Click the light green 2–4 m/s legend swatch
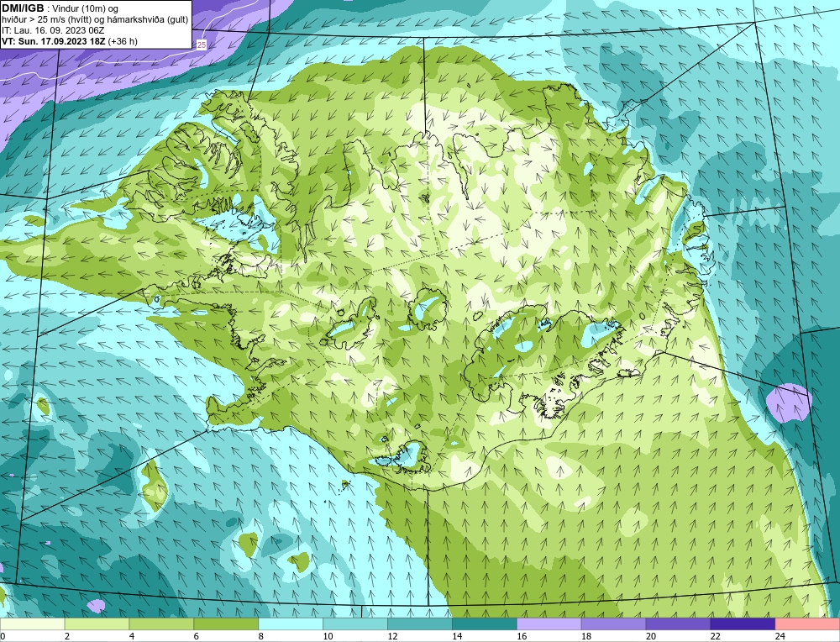The width and height of the screenshot is (840, 642). [97, 624]
